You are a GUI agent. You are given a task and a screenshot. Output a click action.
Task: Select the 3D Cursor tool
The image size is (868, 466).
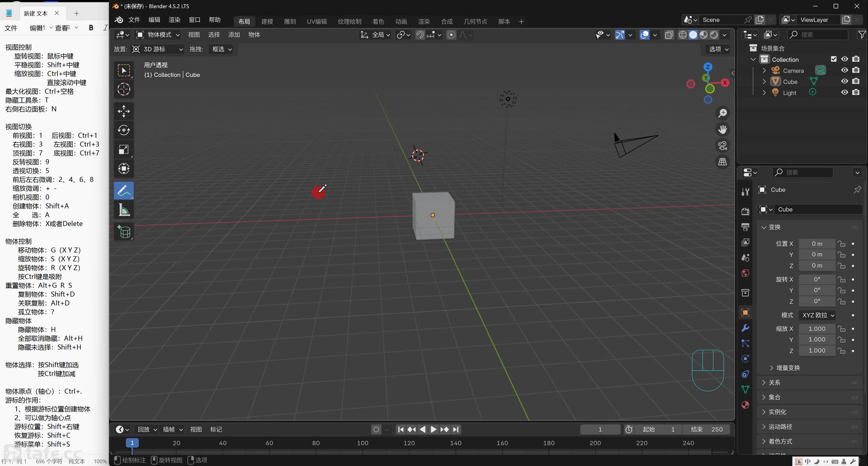coord(124,89)
